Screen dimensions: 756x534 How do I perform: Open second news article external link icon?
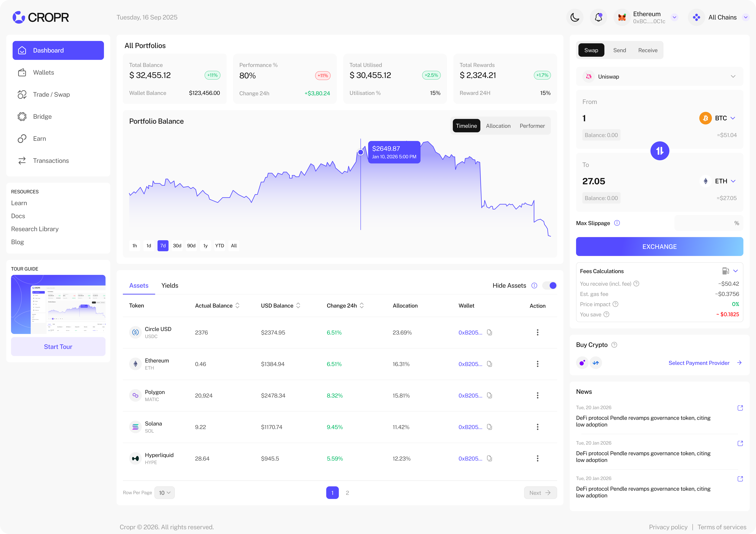coord(740,443)
